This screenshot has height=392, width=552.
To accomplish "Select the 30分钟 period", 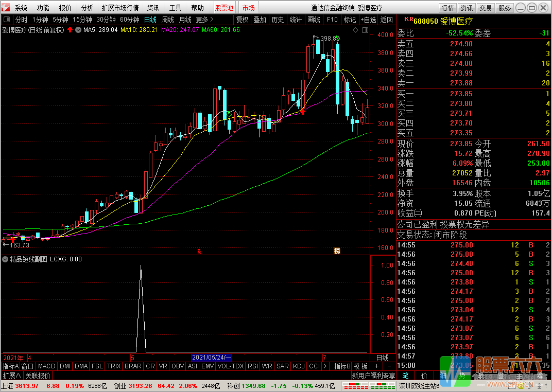I will 106,20.
